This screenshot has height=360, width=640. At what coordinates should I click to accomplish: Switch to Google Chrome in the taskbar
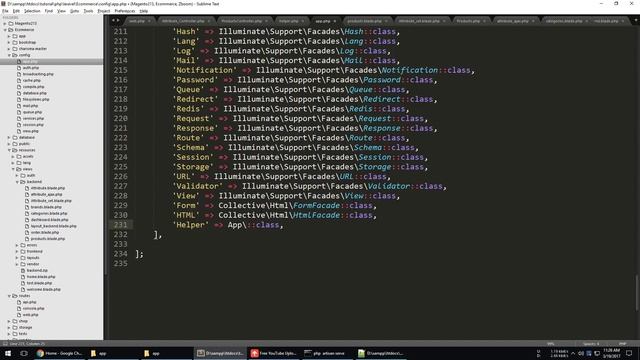point(60,353)
